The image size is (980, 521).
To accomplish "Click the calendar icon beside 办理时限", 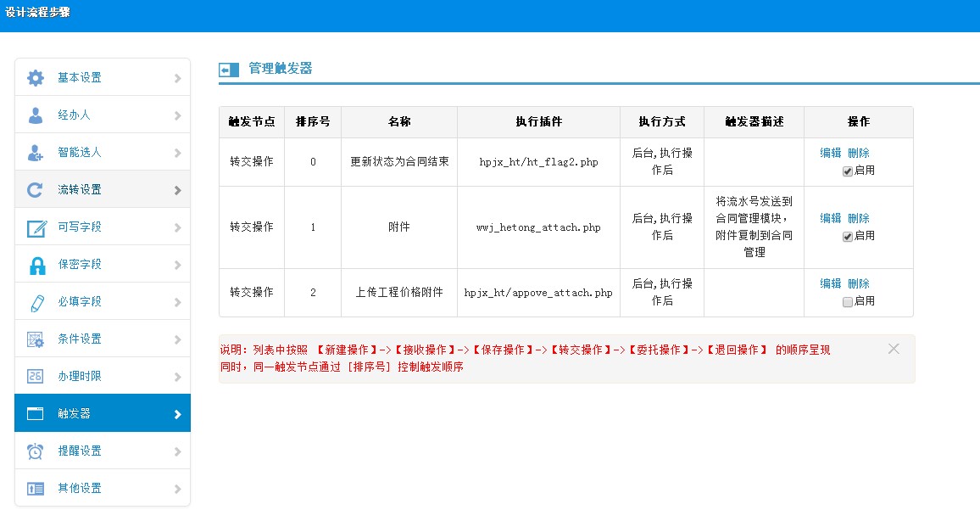I will tap(35, 377).
